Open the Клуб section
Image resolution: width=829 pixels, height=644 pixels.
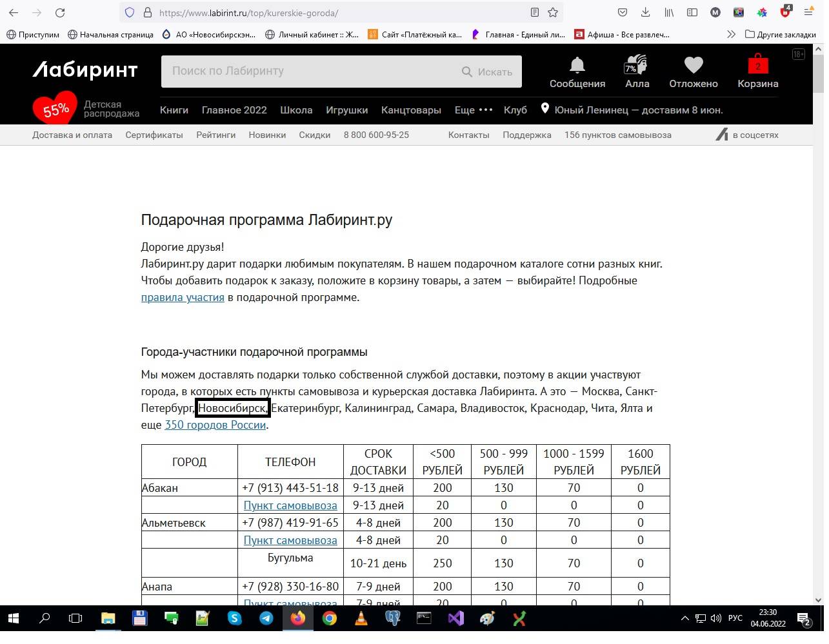point(515,110)
